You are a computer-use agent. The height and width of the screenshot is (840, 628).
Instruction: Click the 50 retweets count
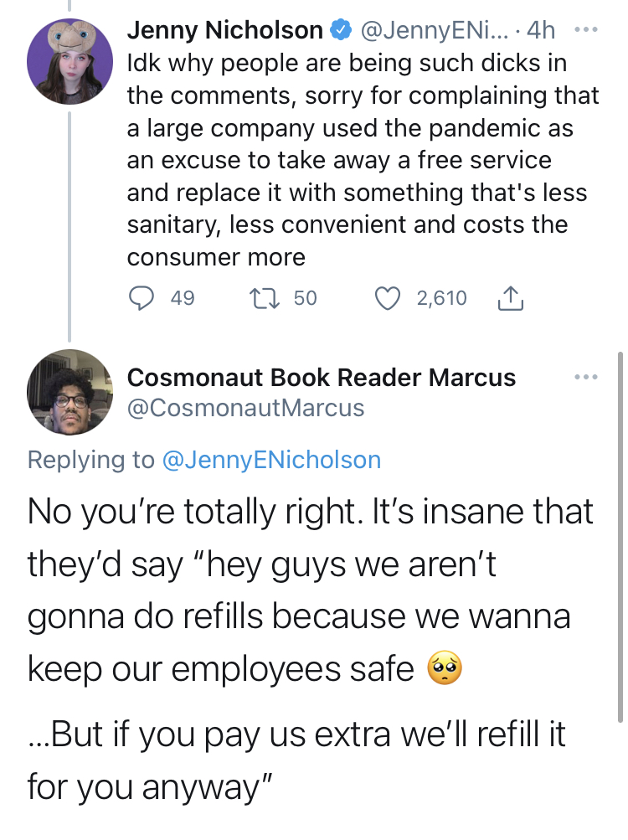[306, 298]
